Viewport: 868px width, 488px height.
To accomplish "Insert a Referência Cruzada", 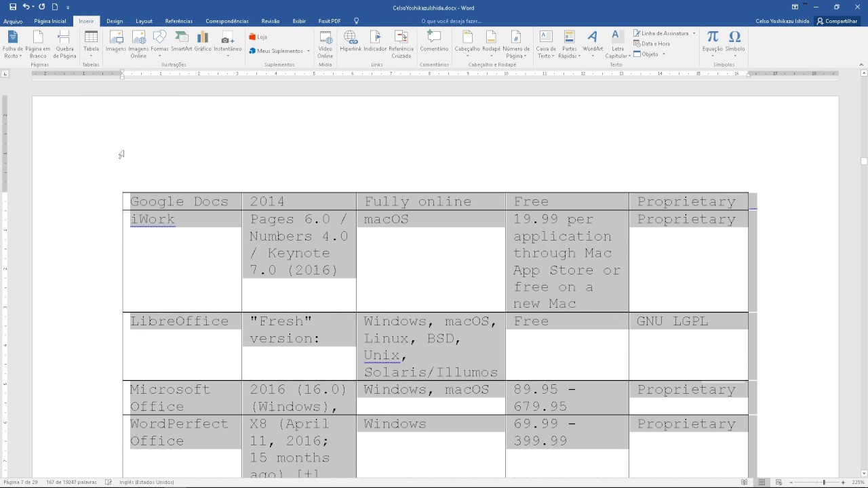I will pos(401,45).
